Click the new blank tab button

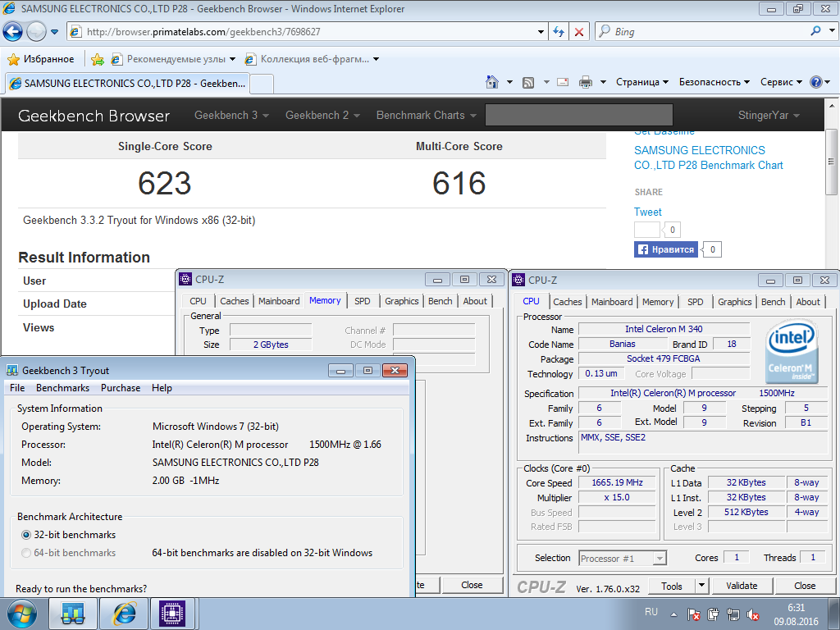262,84
